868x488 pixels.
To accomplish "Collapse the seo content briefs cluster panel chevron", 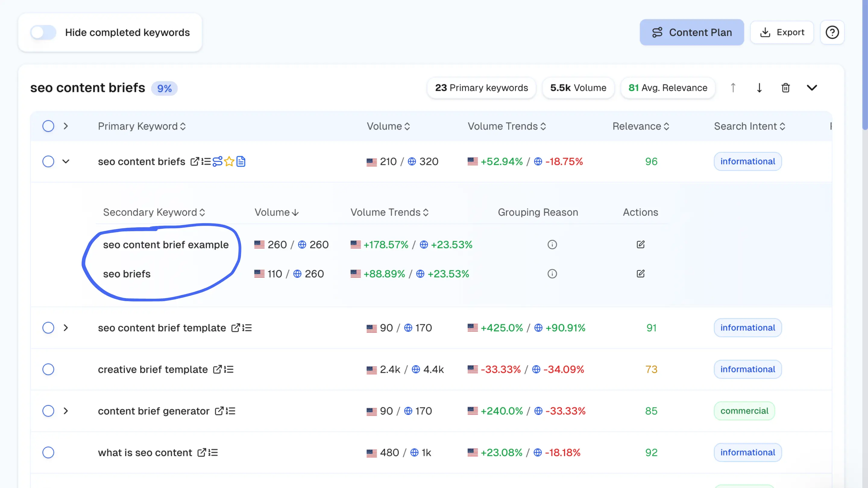I will (x=812, y=88).
